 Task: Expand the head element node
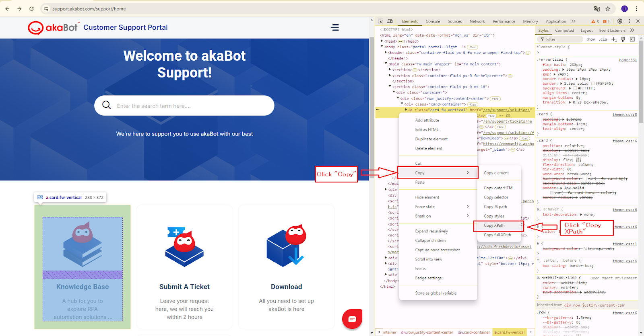(x=382, y=41)
